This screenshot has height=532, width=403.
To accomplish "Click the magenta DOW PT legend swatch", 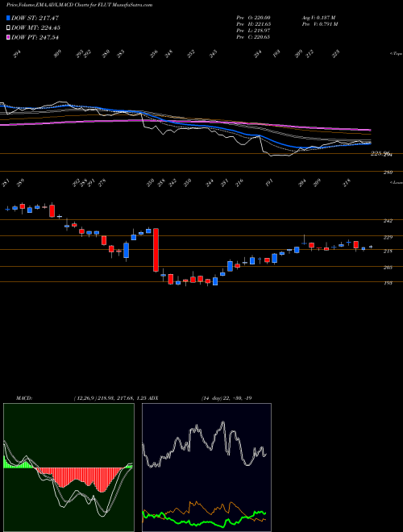I will pos(9,37).
